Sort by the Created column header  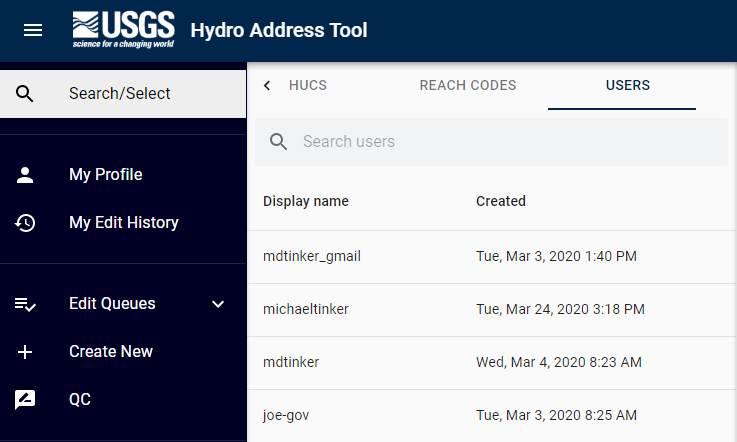(500, 201)
